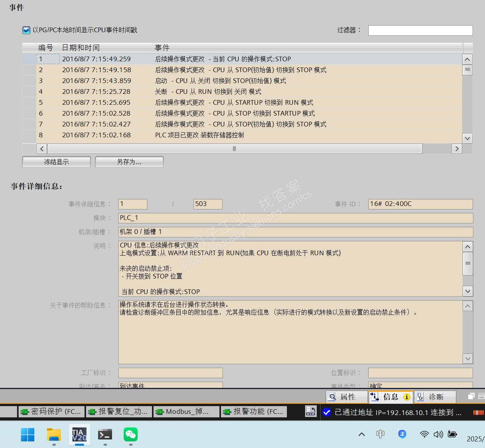The width and height of the screenshot is (485, 448).
Task: Click the battery tray icon
Action: click(452, 434)
